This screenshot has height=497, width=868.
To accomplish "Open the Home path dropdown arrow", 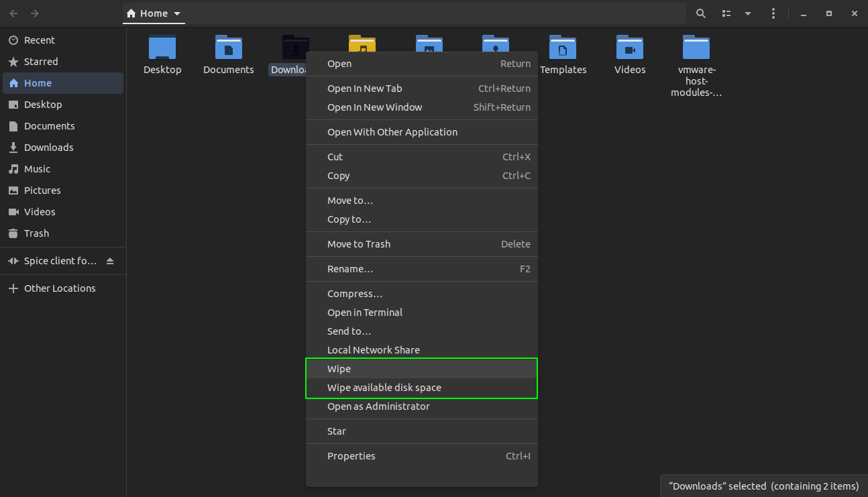I will click(x=177, y=13).
